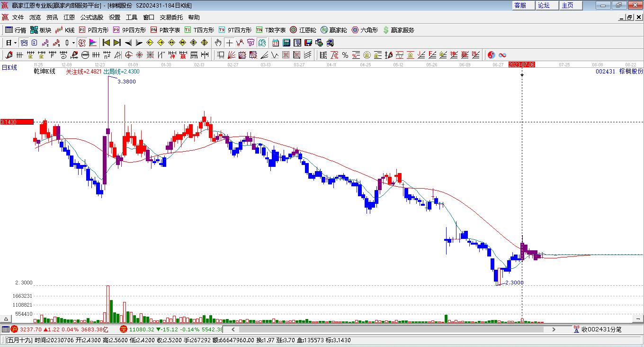Click the grid icon at status bar left
Screen dimensions: 644x347
[x=5, y=329]
